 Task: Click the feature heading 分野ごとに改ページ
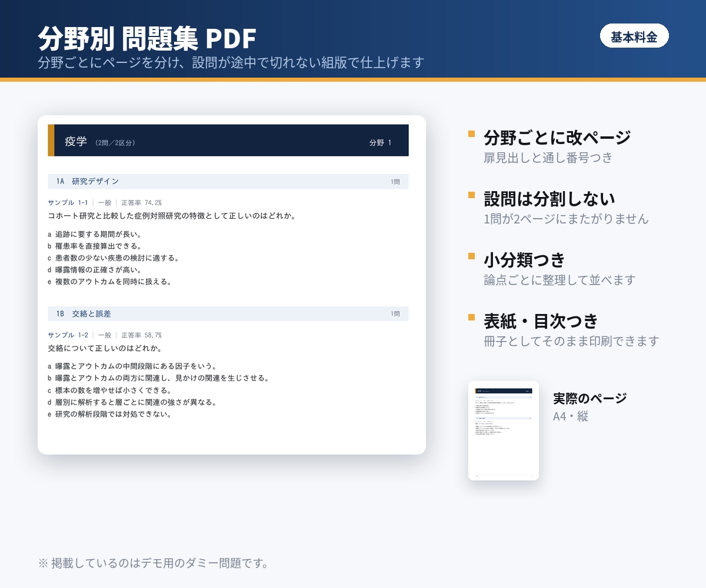point(557,138)
